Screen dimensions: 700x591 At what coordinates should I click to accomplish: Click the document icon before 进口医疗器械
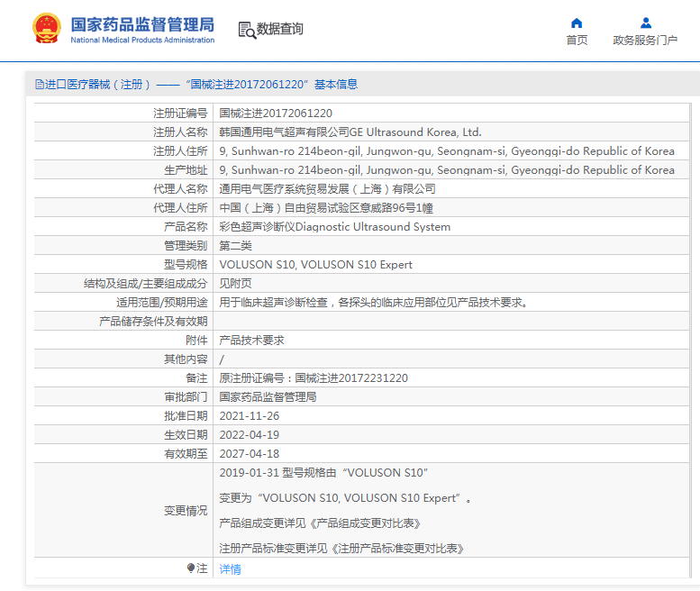39,85
